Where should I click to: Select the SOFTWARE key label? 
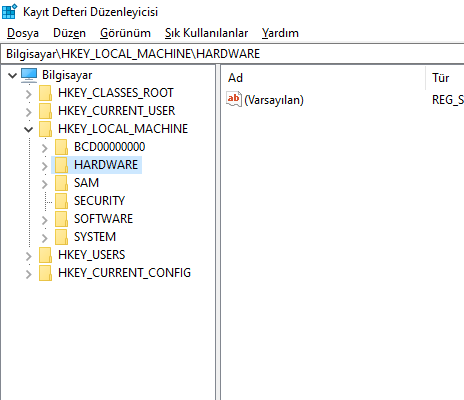[x=103, y=219]
